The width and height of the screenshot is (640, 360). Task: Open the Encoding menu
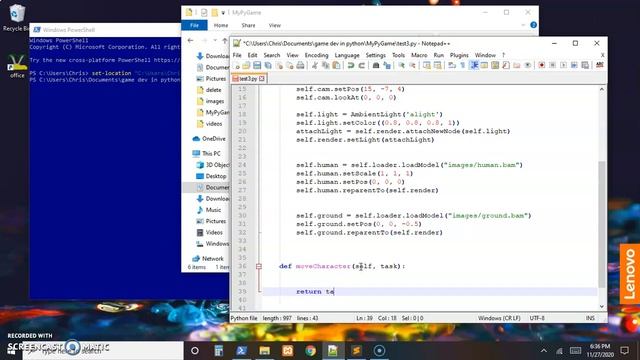[x=316, y=55]
